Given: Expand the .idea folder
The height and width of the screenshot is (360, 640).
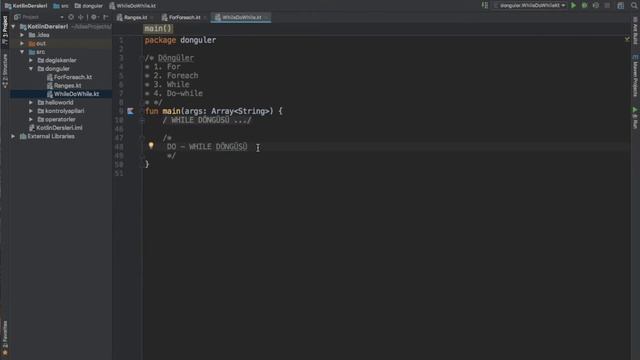Looking at the screenshot, I should 22,35.
